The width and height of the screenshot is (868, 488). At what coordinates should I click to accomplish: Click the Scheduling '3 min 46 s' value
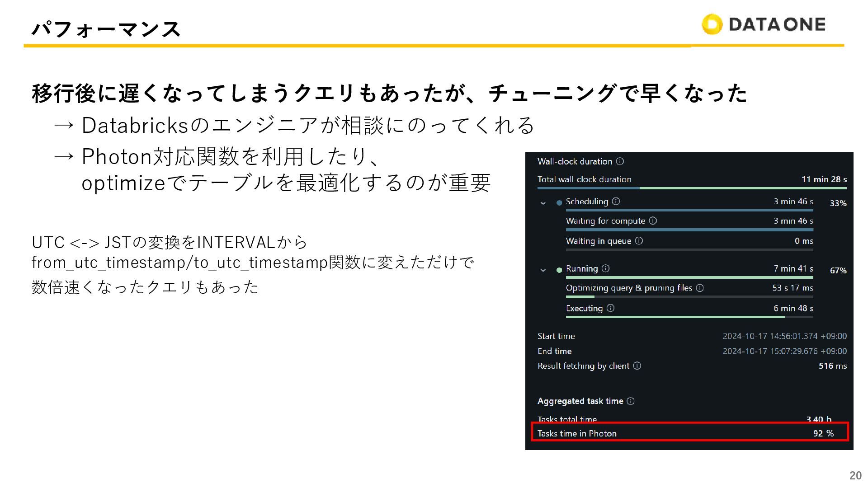[793, 202]
